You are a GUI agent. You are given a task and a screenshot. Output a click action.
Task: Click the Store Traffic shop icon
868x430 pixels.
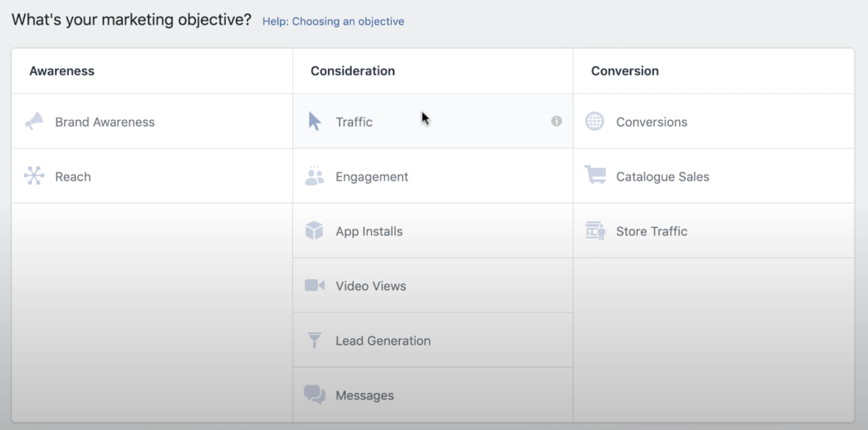tap(595, 230)
